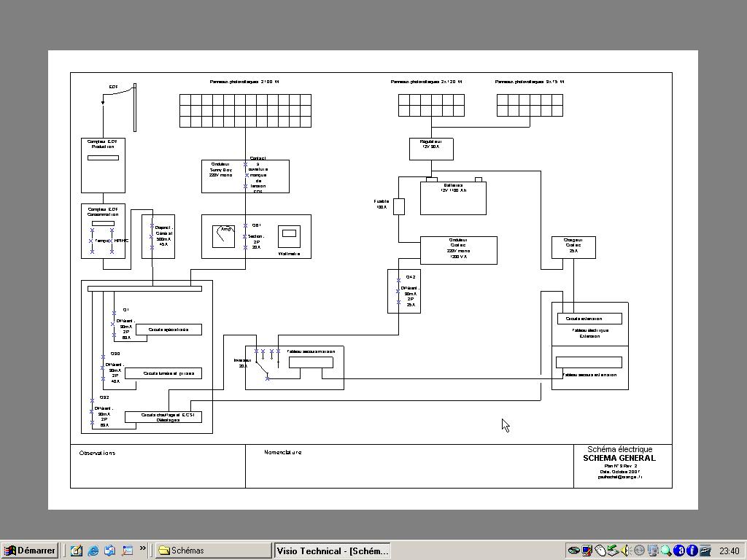
Task: Click the Q81 Sectionneur 2P 20A label
Action: pyautogui.click(x=256, y=236)
